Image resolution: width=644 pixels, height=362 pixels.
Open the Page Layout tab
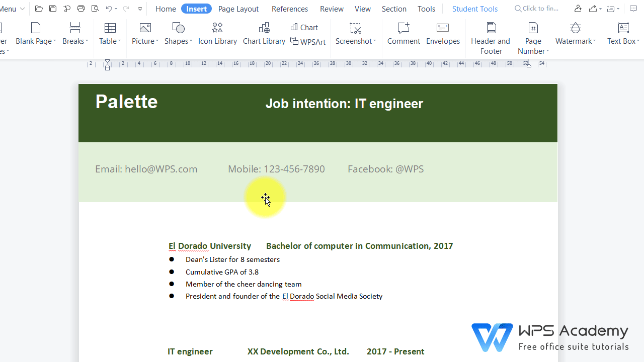(x=238, y=9)
